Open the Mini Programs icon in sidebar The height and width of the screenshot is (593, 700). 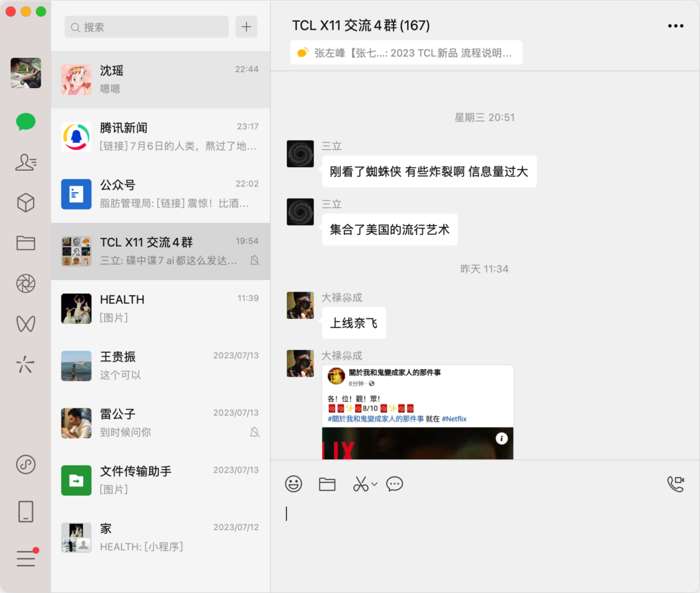tap(26, 464)
